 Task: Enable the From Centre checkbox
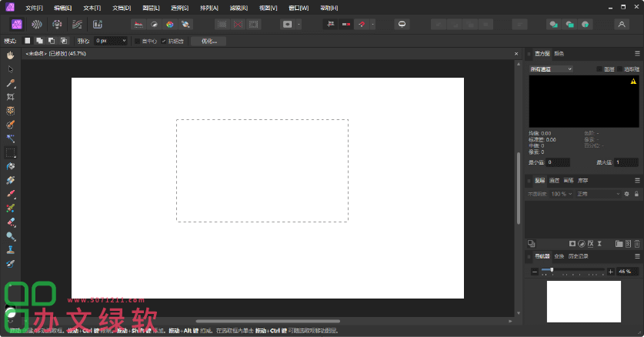[x=138, y=41]
